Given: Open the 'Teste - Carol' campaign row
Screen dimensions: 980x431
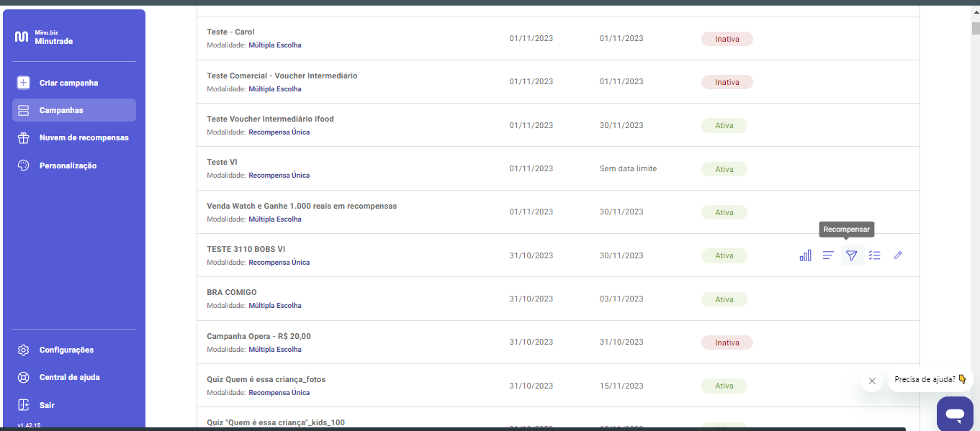Looking at the screenshot, I should tap(230, 32).
